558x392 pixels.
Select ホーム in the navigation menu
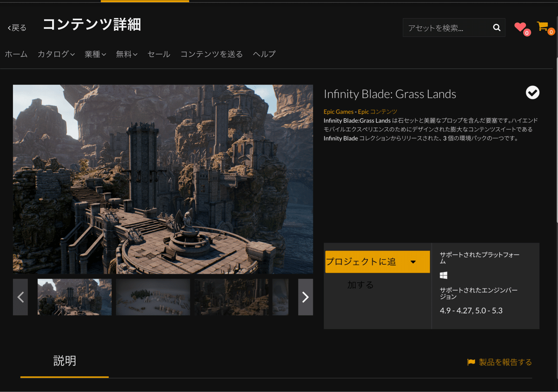16,54
